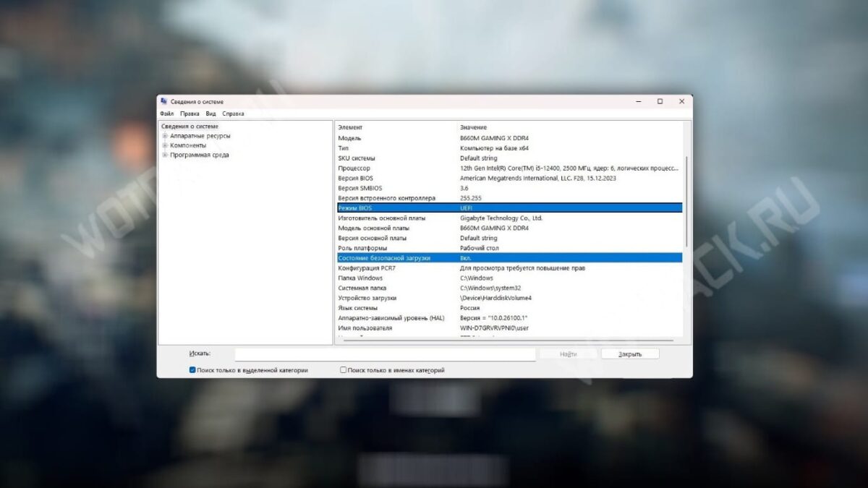Image resolution: width=868 pixels, height=488 pixels.
Task: Click the Закрыть button
Action: [x=630, y=354]
